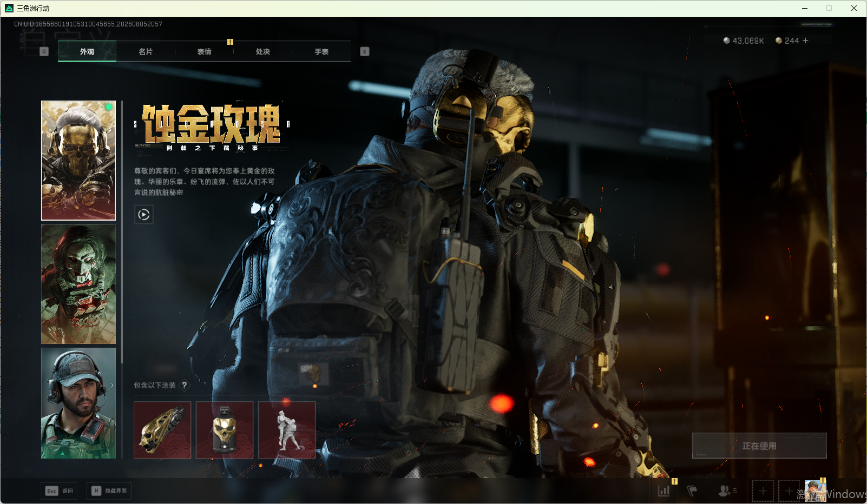Screen dimensions: 867x504
Task: Click the first empty squad slot plus
Action: (x=763, y=491)
